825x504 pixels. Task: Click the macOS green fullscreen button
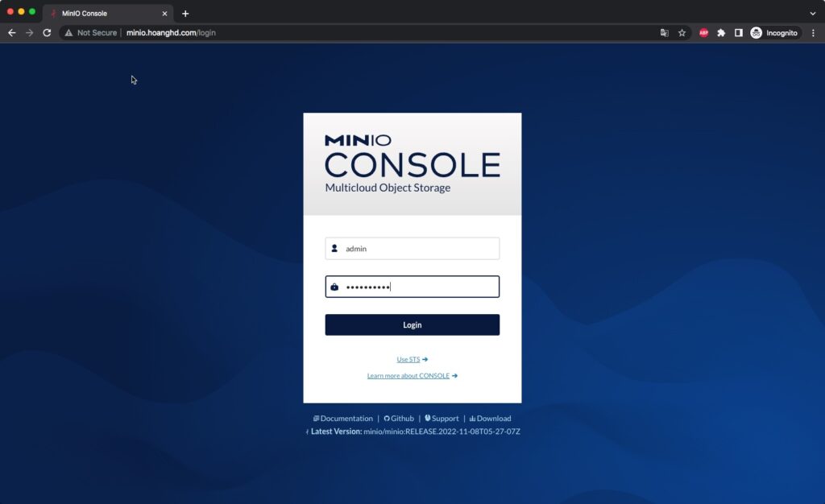click(32, 11)
